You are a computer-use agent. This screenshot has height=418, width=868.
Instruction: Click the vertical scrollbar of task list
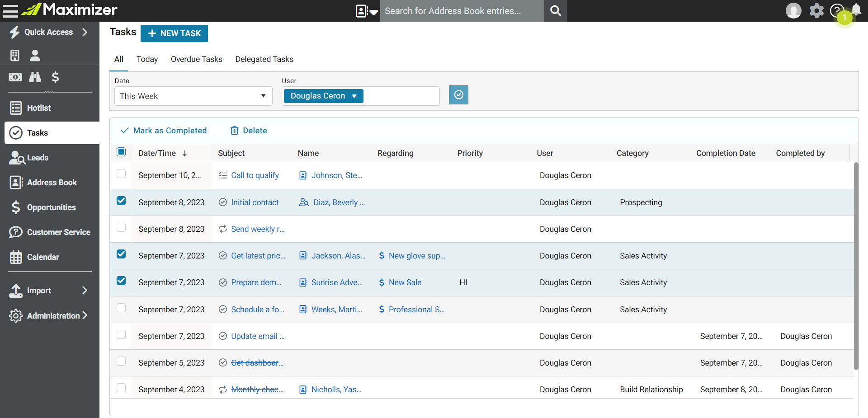[x=856, y=267]
